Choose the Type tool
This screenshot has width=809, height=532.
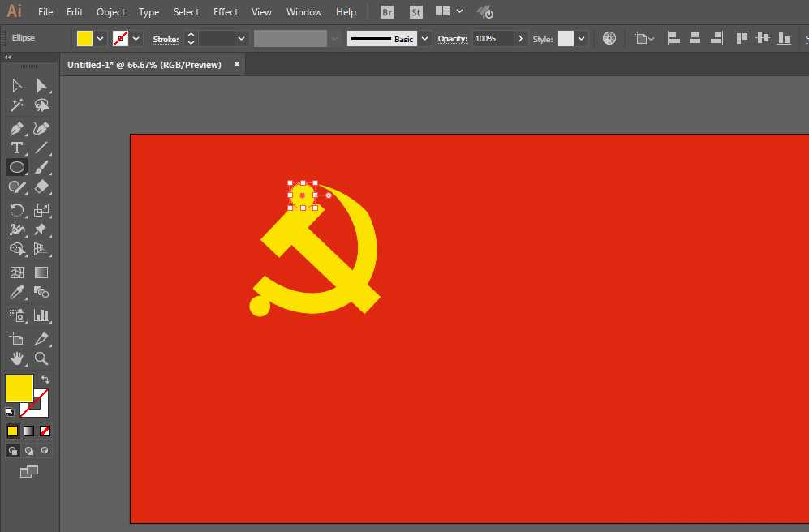coord(17,148)
